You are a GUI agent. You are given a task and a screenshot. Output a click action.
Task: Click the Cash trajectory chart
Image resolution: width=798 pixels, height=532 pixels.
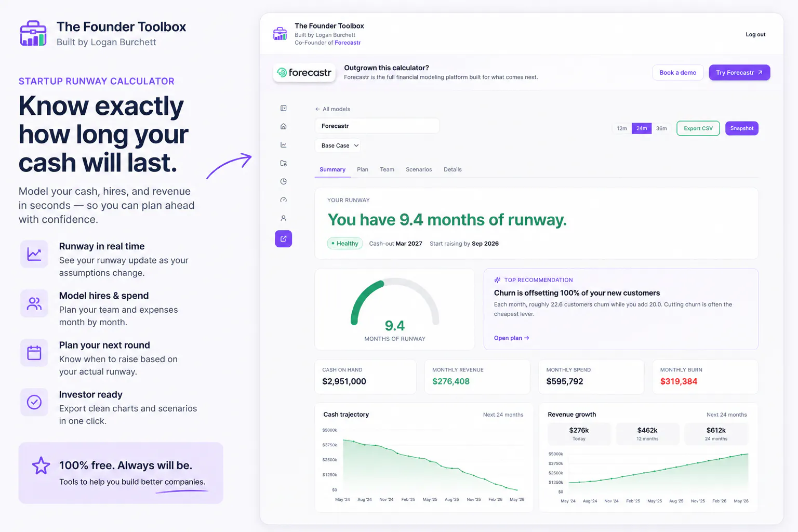[x=424, y=465]
